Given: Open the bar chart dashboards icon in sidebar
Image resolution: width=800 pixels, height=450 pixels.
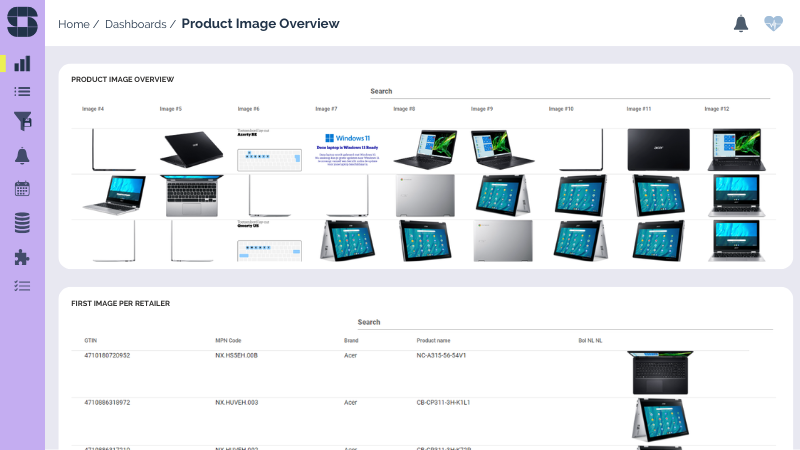Looking at the screenshot, I should point(22,64).
